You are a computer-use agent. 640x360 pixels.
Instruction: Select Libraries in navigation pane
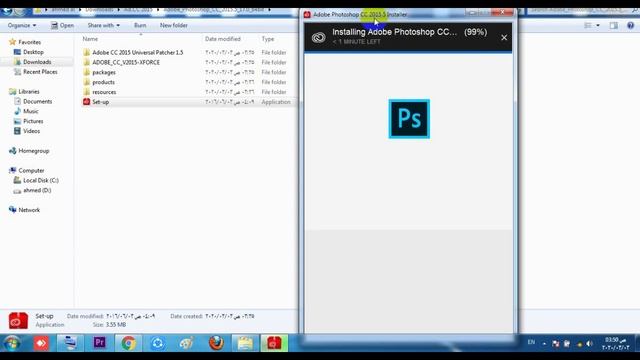(x=29, y=91)
